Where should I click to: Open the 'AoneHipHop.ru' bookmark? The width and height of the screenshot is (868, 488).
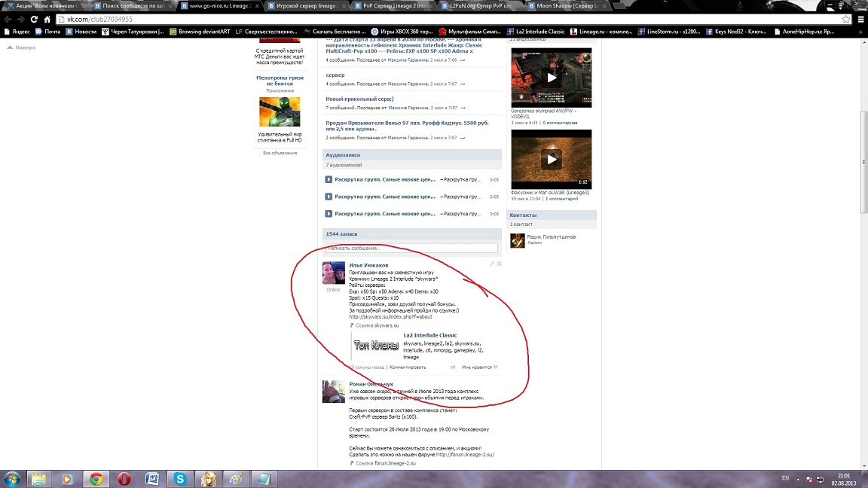804,32
